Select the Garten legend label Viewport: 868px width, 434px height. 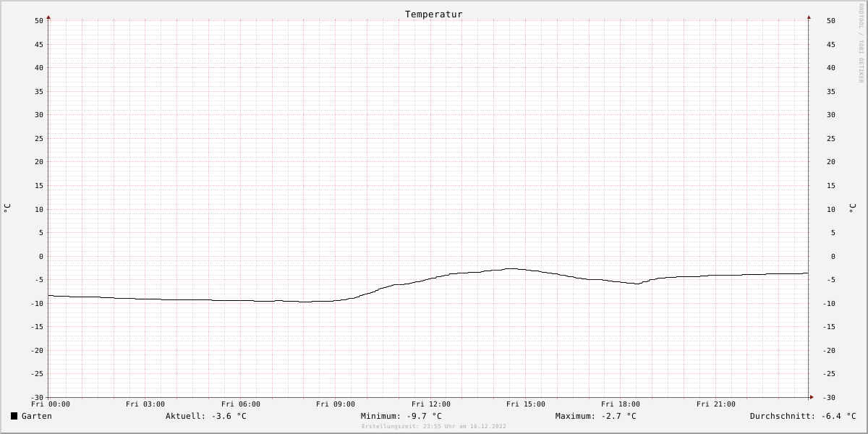coord(37,416)
